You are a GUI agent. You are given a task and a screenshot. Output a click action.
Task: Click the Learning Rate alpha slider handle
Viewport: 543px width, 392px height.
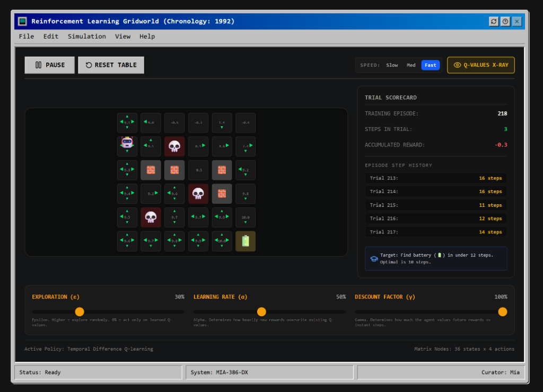point(262,312)
